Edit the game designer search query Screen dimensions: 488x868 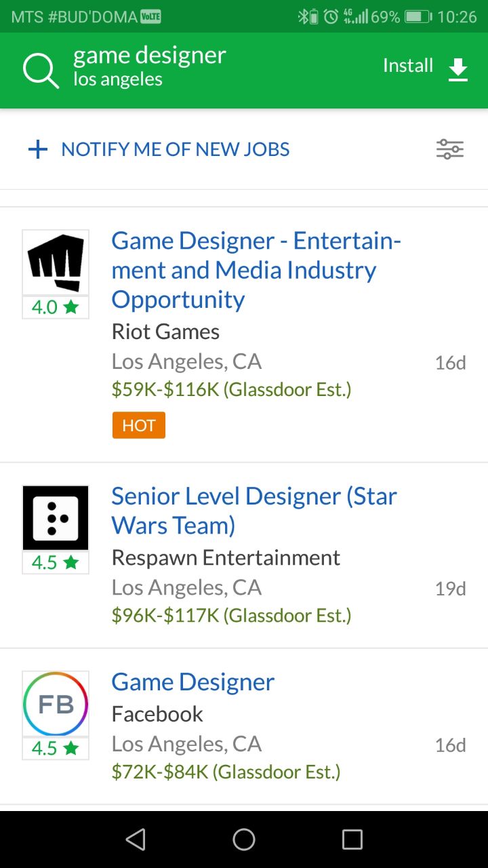coord(150,56)
